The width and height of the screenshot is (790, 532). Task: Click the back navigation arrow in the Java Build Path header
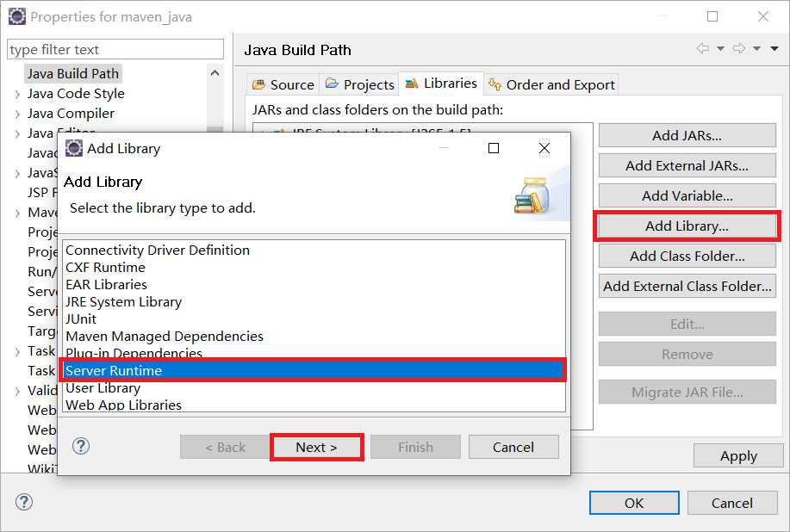pos(702,48)
